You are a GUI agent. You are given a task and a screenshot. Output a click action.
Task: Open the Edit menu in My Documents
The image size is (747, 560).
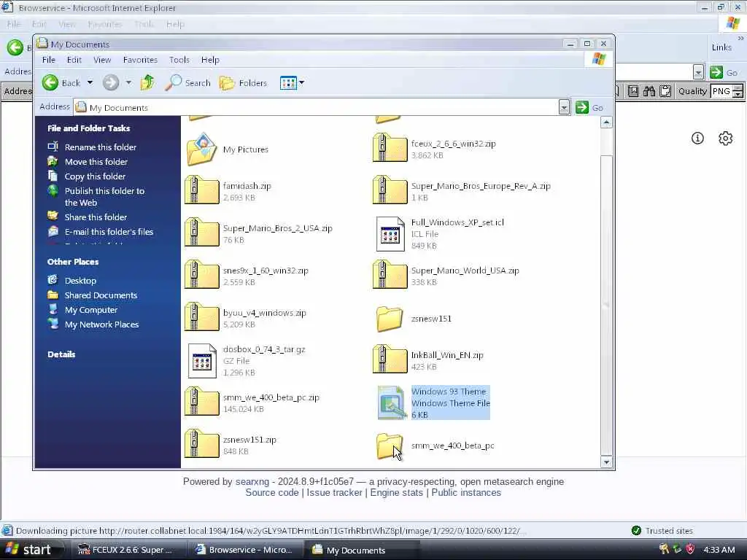[74, 60]
